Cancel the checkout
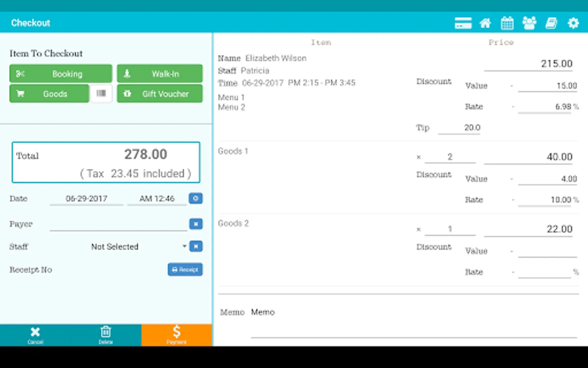 coord(35,335)
